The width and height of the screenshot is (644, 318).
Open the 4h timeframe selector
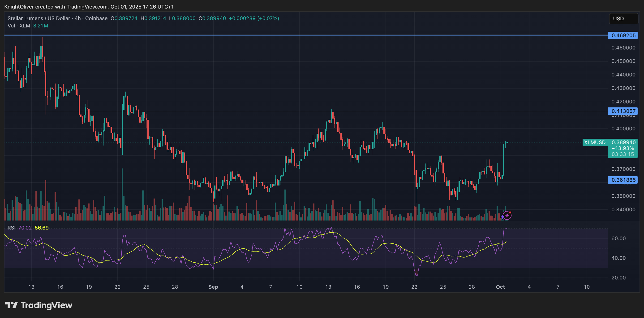click(x=77, y=18)
